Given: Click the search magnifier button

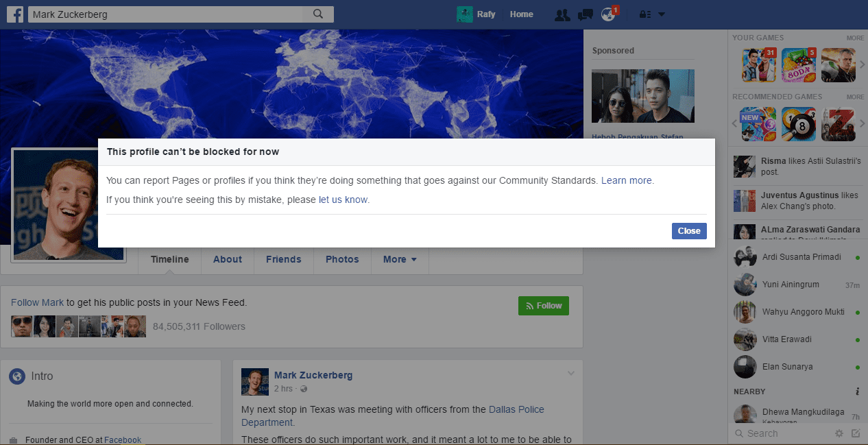Looking at the screenshot, I should (318, 14).
